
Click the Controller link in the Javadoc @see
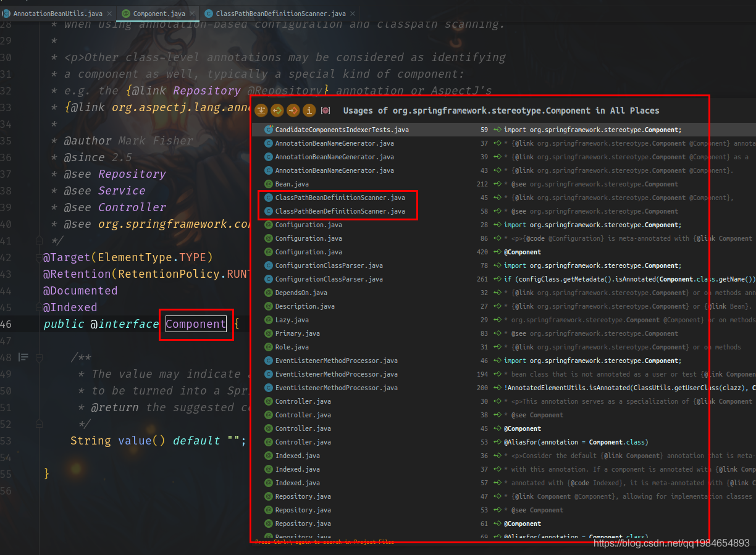(132, 207)
